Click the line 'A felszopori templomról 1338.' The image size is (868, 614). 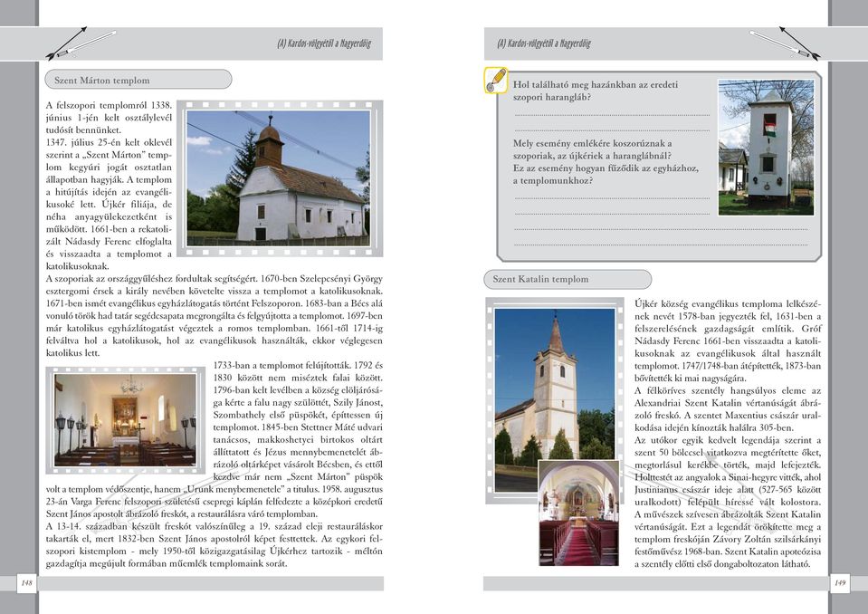click(109, 105)
